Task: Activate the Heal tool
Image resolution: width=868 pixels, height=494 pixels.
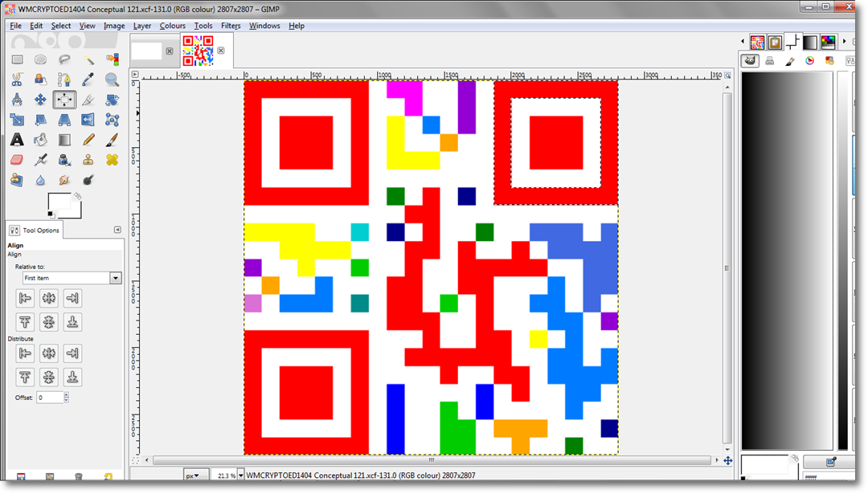Action: (x=112, y=160)
